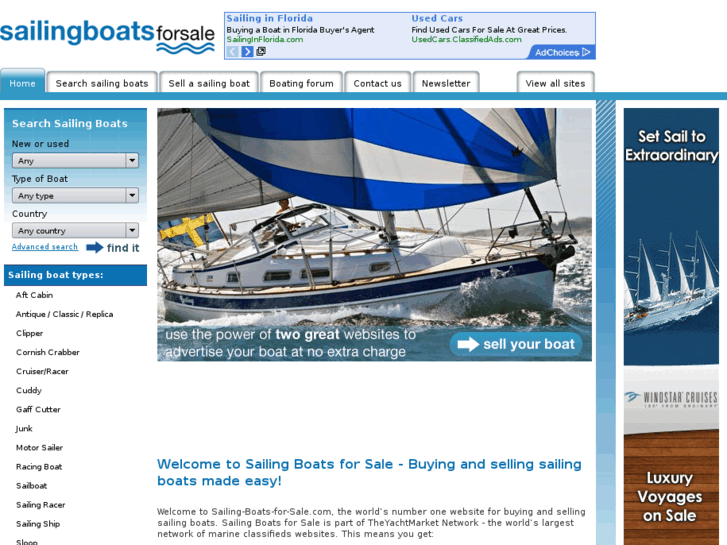Open the Country dropdown
Image resolution: width=727 pixels, height=545 pixels.
coord(75,230)
